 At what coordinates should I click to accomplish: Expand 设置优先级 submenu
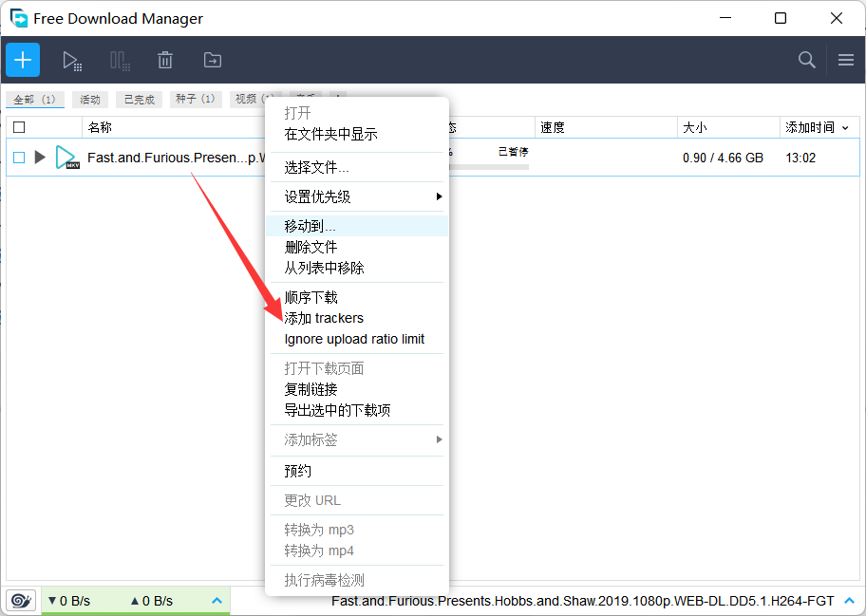coord(357,196)
